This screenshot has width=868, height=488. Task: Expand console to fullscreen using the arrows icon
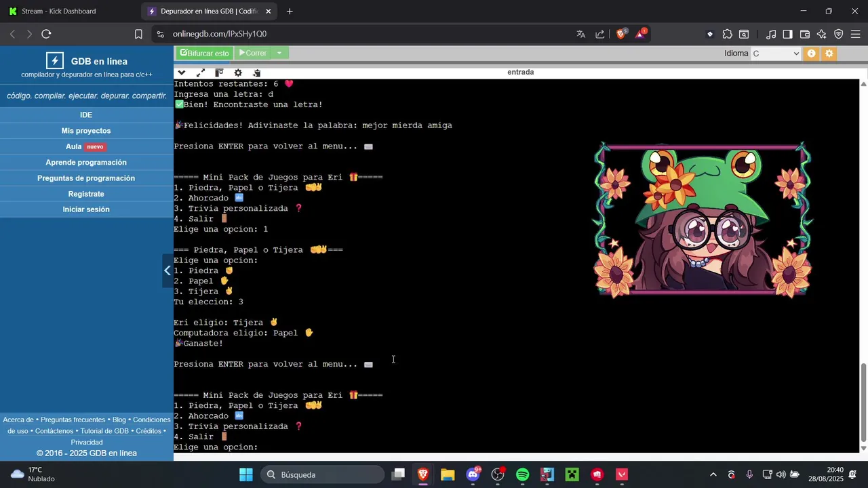coord(201,73)
